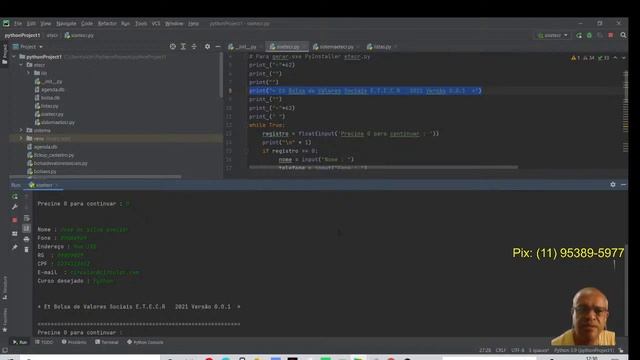
Task: Select sistemaetecr.py in the project tree
Action: pos(55,122)
